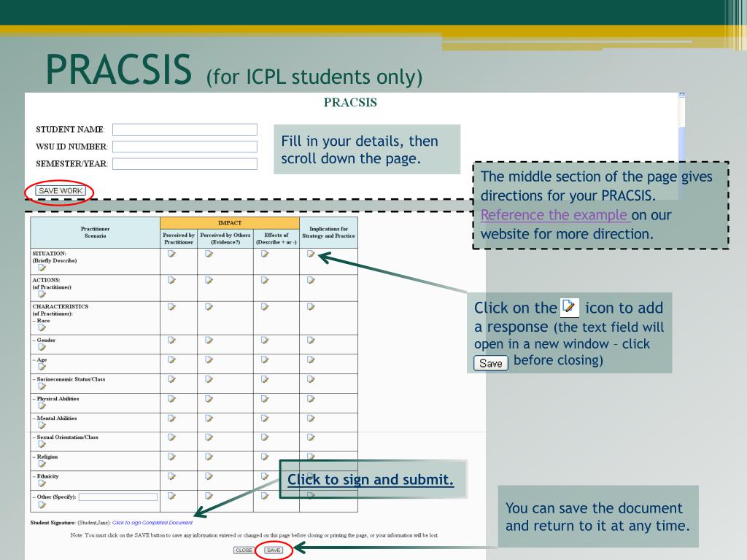The image size is (747, 560).
Task: Edit Race Perceived by Practitioner cell
Action: 172,307
